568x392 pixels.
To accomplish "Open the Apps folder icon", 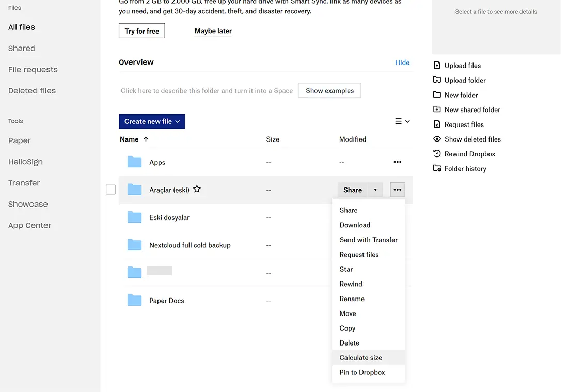I will point(134,162).
